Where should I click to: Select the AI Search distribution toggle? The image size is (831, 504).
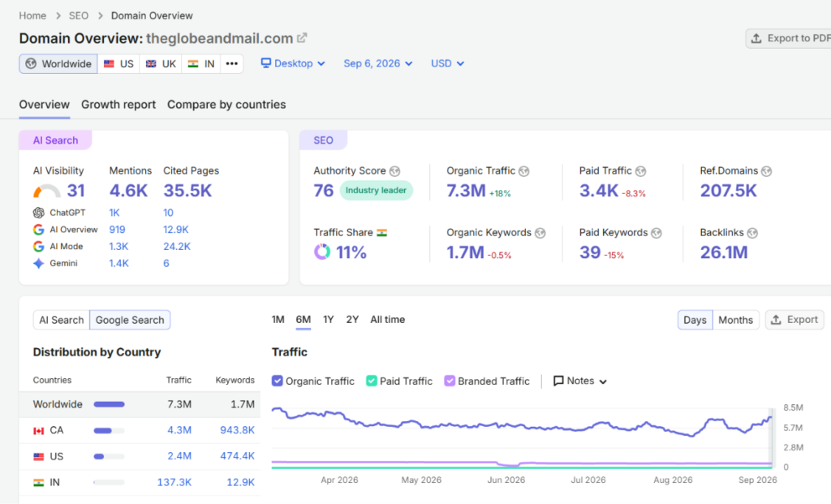[x=62, y=320]
